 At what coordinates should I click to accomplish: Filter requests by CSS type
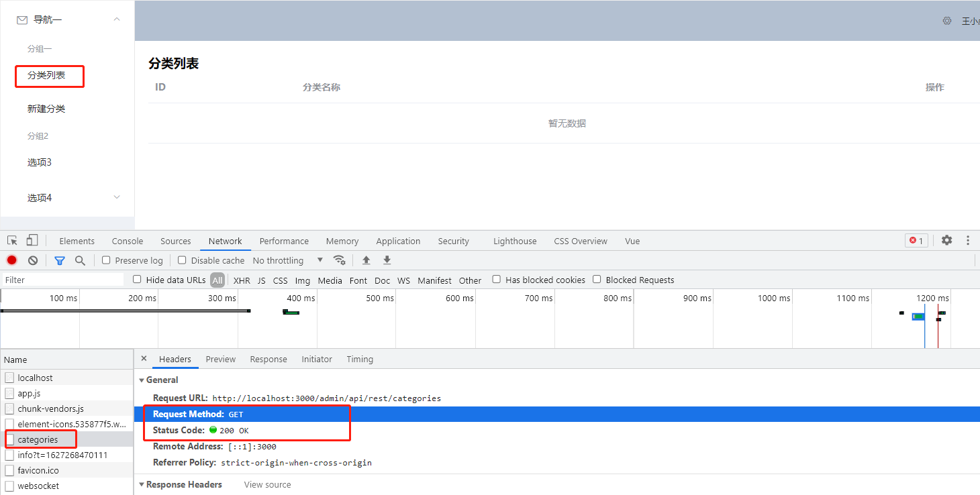281,280
